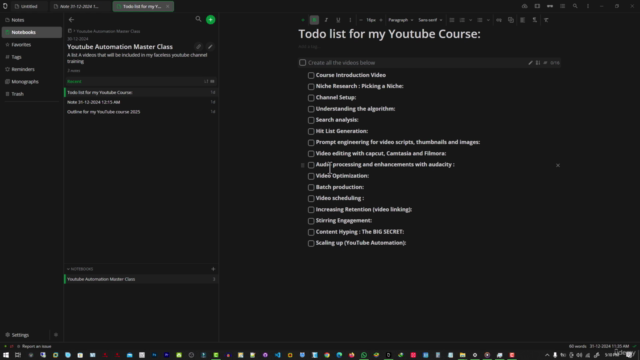
Task: Click the sort icon on the task list header
Action: pos(538,63)
